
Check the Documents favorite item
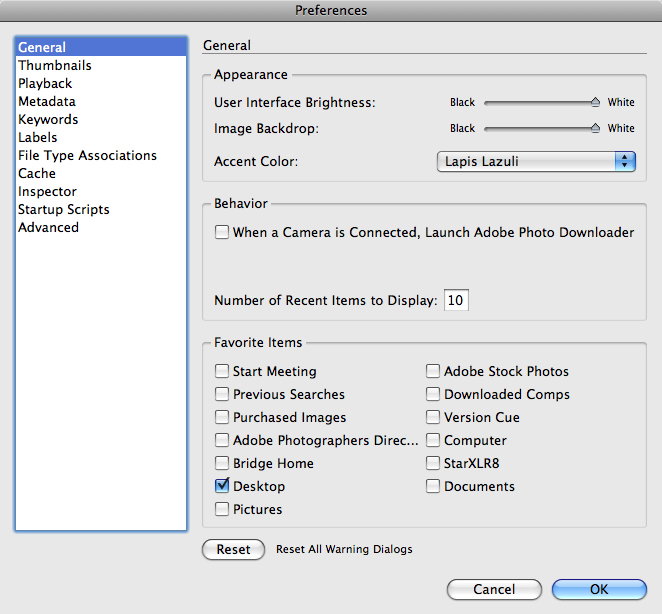(433, 486)
